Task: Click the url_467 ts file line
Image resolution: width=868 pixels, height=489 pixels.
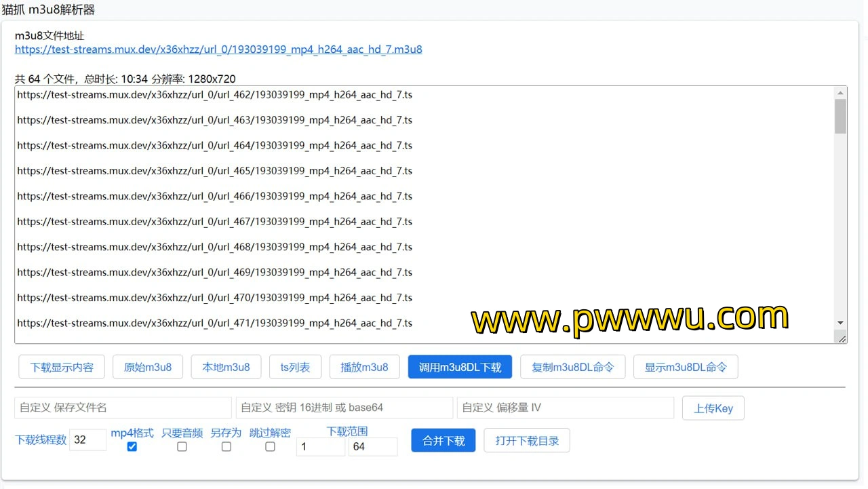Action: pyautogui.click(x=215, y=222)
